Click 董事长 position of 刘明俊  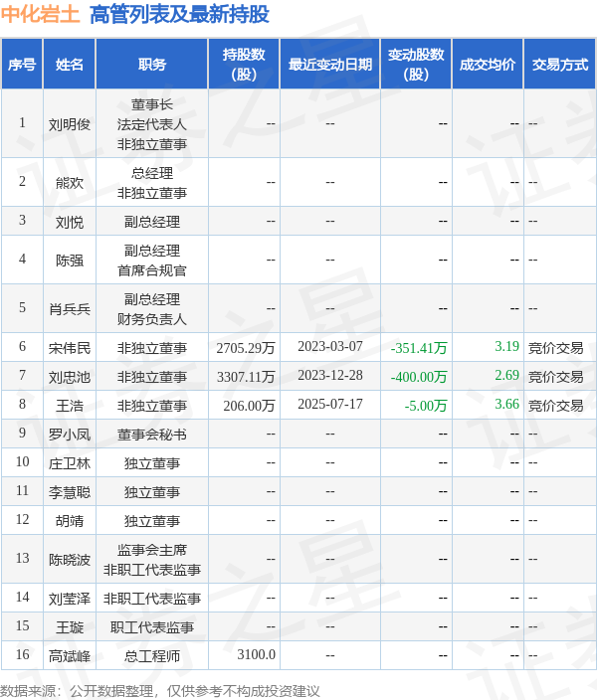[x=152, y=104]
